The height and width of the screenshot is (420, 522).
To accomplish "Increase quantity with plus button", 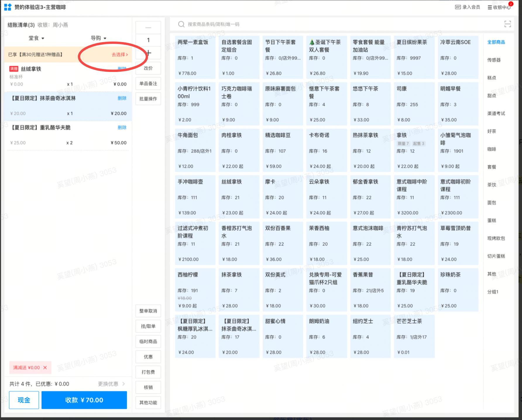I will [x=149, y=53].
